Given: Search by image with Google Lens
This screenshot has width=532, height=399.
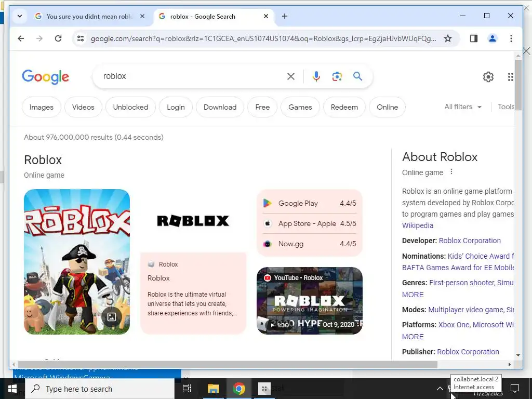Looking at the screenshot, I should click(x=337, y=76).
